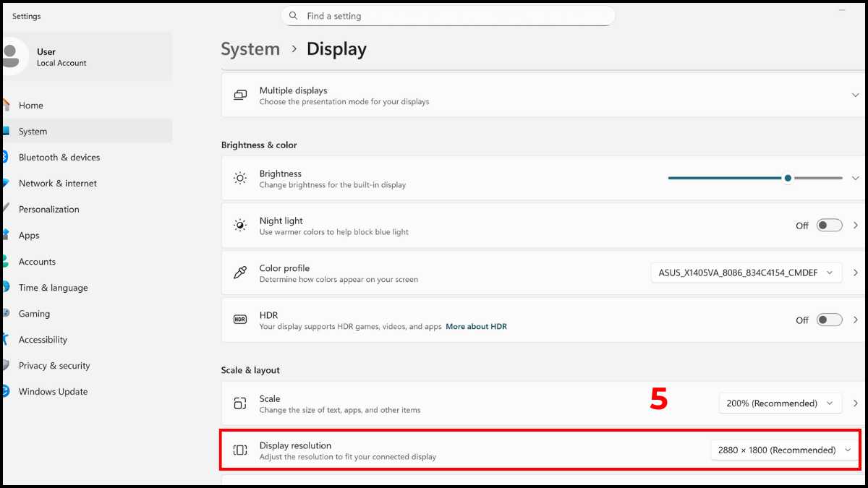Enable the HDR toggle switch
The image size is (868, 488).
pos(829,320)
